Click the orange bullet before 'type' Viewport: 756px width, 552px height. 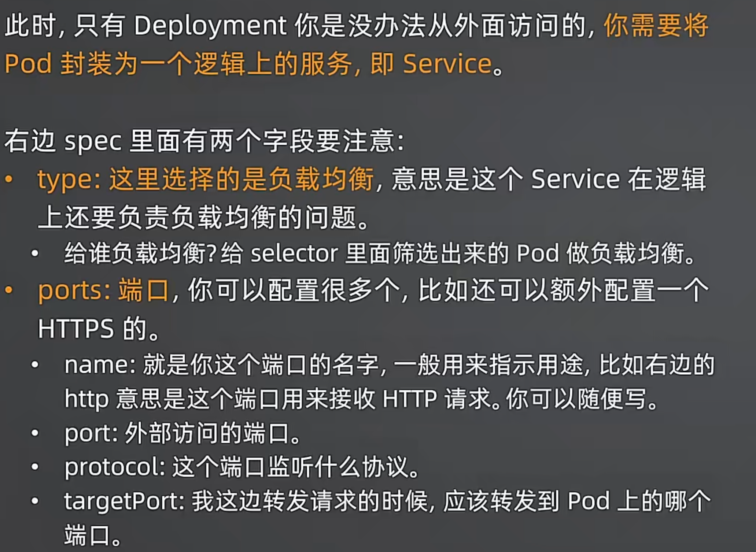[x=9, y=179]
